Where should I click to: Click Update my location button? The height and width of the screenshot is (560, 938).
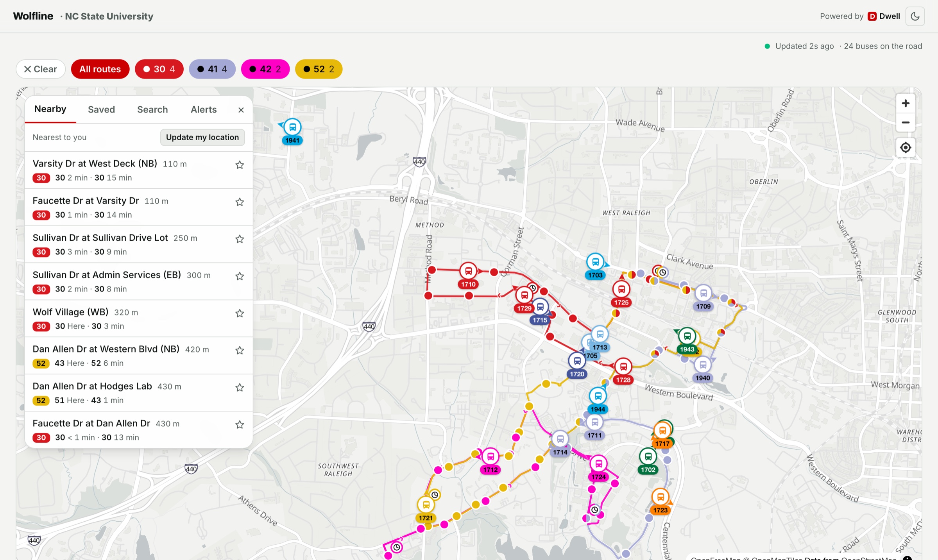tap(202, 138)
